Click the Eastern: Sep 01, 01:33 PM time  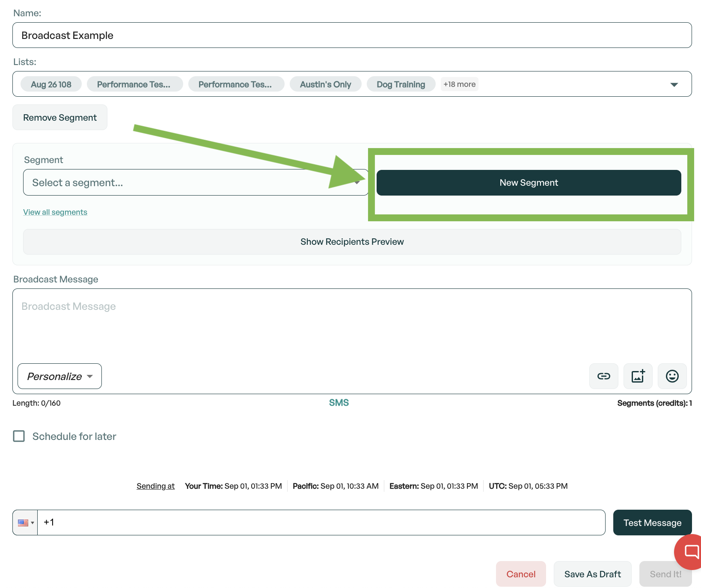[434, 486]
